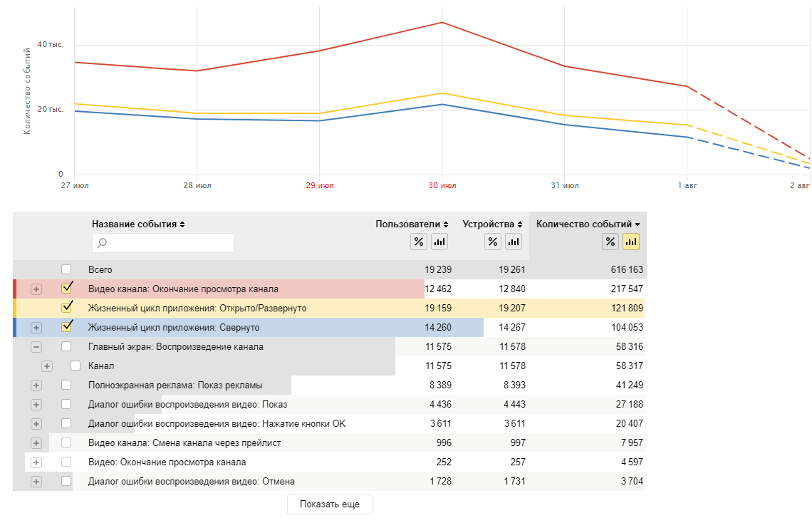Uncheck Жизненный цикл приложения: Свернуто checkbox
This screenshot has width=812, height=528.
tap(66, 326)
